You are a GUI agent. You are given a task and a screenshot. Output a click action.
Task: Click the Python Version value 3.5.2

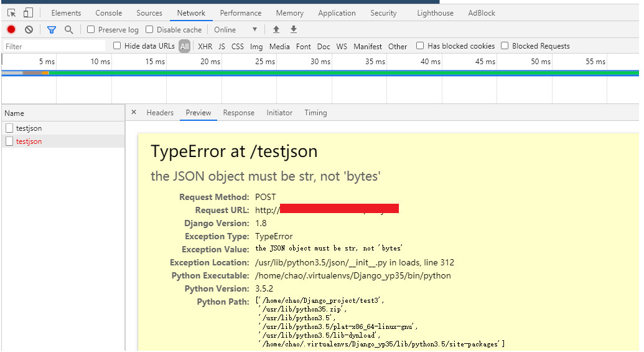click(x=264, y=288)
